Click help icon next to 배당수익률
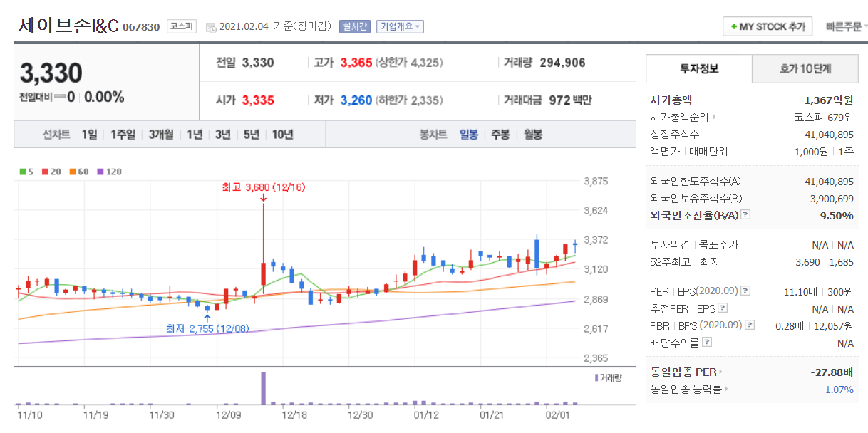This screenshot has height=433, width=868. point(706,342)
